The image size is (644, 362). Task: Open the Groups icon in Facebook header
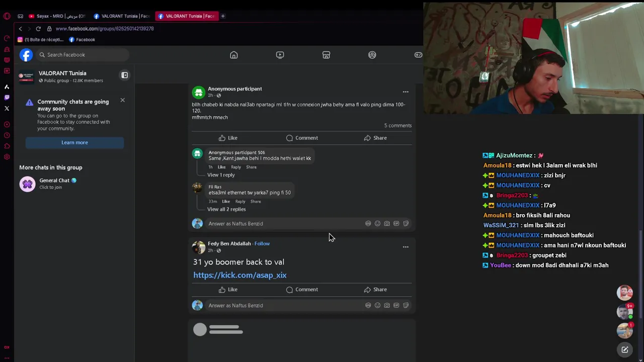pos(372,55)
